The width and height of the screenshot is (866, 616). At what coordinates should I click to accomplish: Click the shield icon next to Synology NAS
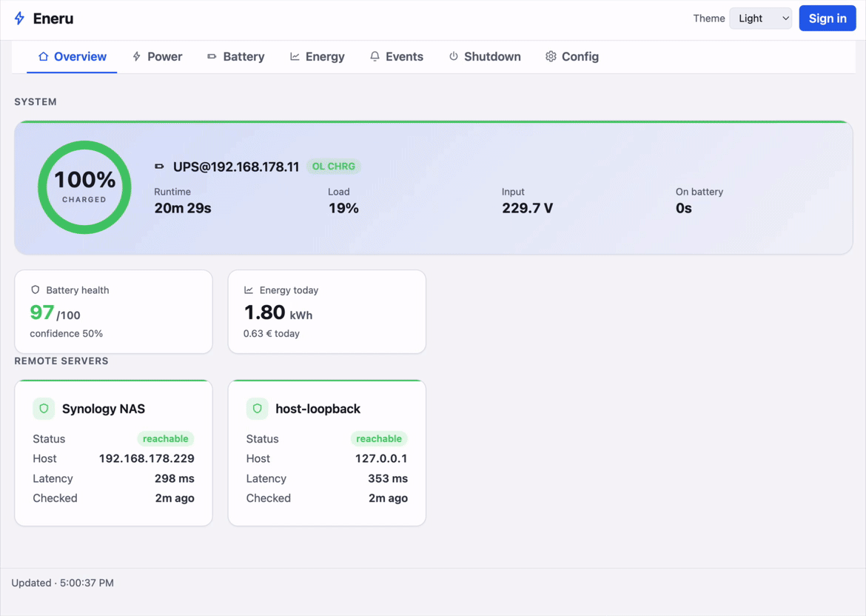click(x=44, y=408)
